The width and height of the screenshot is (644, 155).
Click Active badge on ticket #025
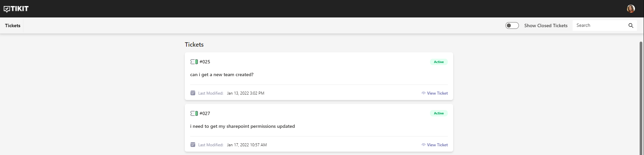[x=439, y=62]
